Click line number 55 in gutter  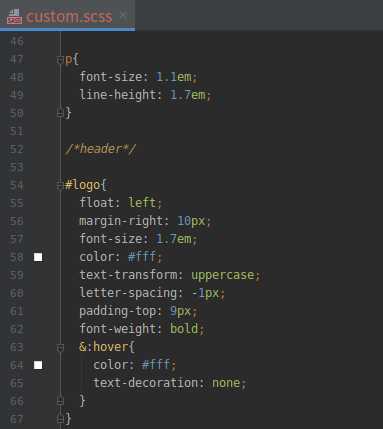[16, 203]
